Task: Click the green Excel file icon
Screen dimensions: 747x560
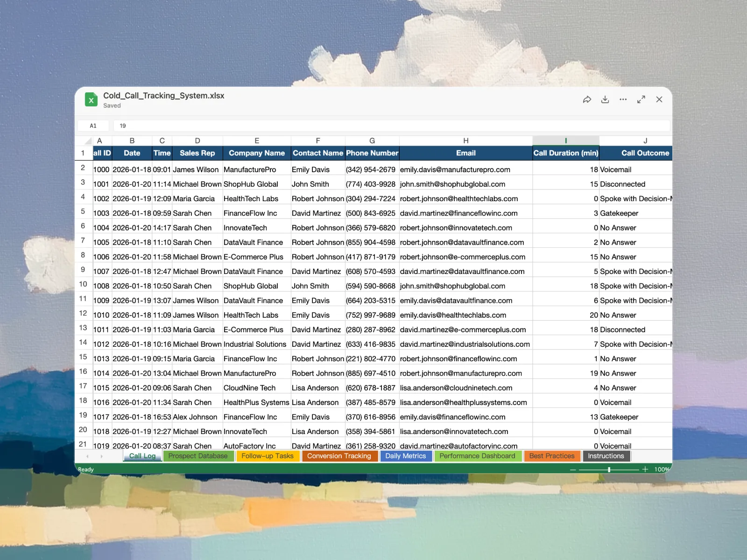Action: pyautogui.click(x=91, y=99)
